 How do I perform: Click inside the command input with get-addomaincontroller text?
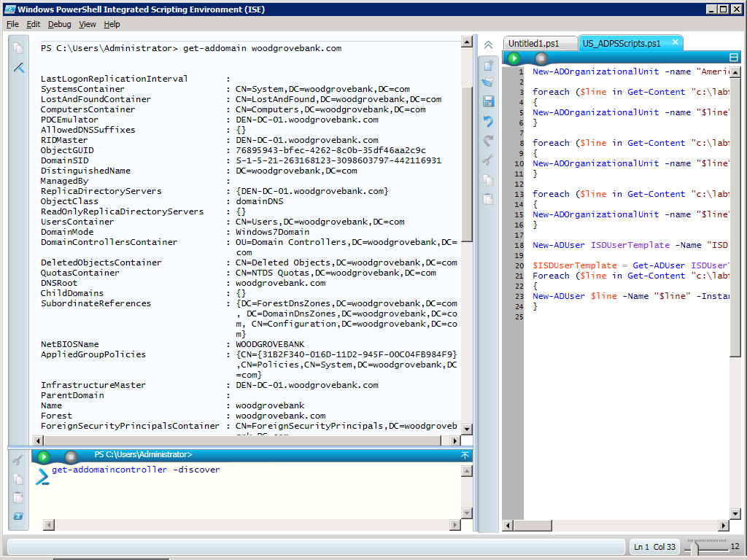tap(136, 470)
